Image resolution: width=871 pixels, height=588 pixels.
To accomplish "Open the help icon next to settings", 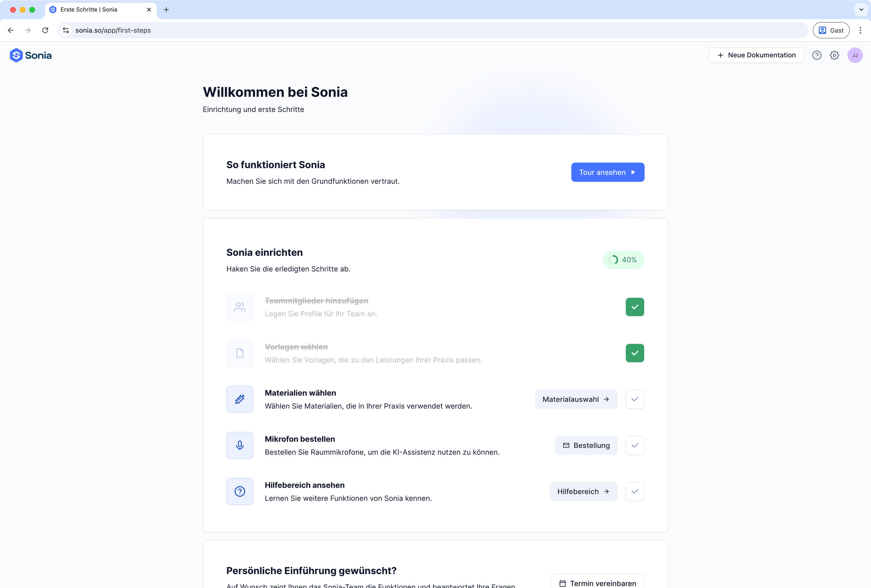I will click(817, 55).
